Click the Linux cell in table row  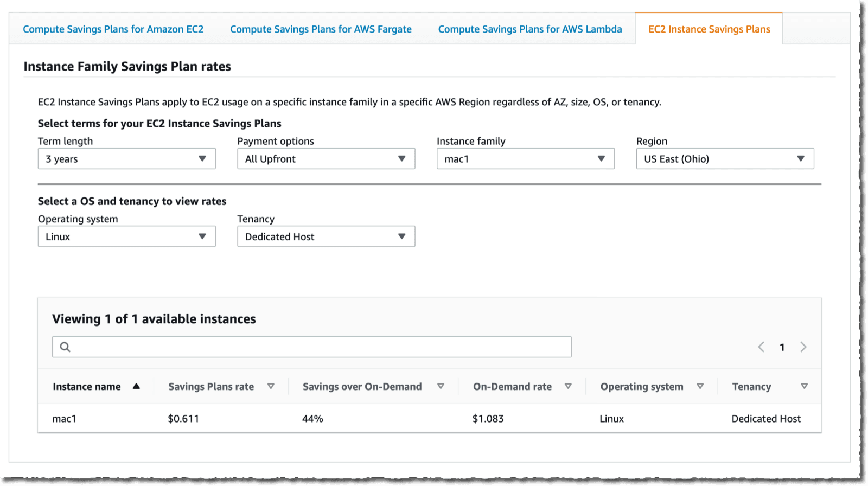point(612,419)
